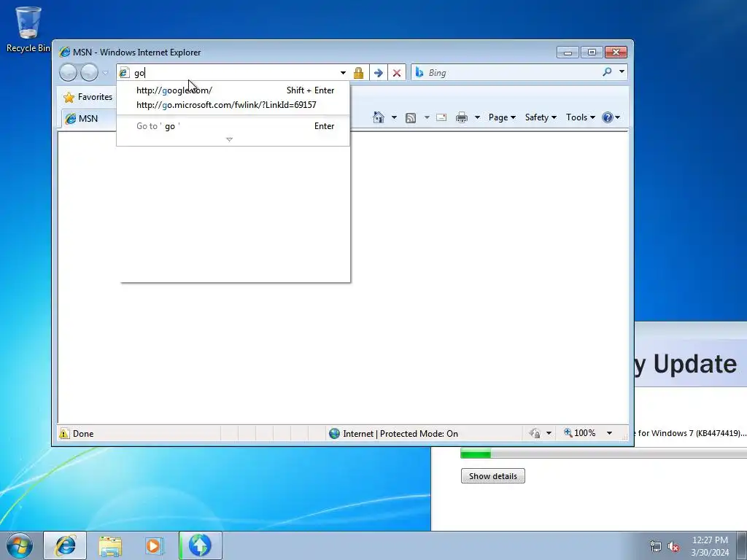Click Show details in Windows Update window
This screenshot has width=747, height=560.
click(492, 475)
